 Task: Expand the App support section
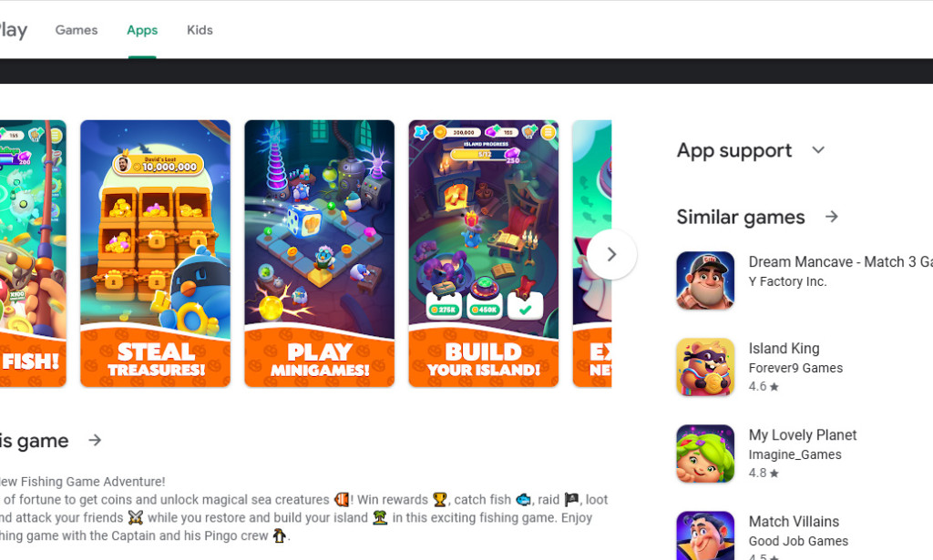(818, 150)
